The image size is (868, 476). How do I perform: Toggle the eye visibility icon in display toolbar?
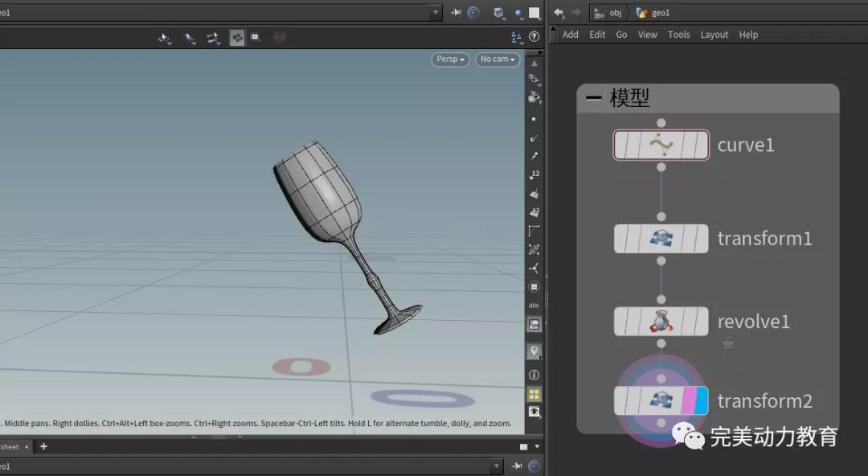[x=534, y=412]
